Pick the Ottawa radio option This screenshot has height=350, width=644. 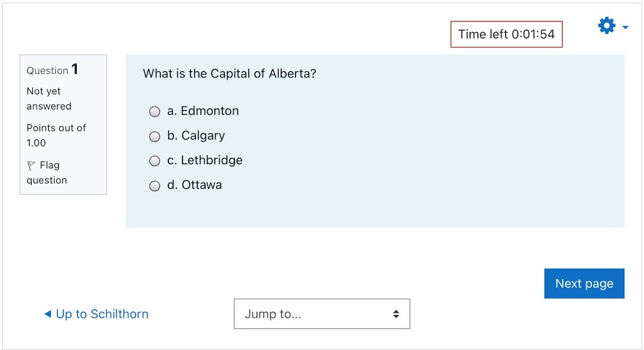154,186
